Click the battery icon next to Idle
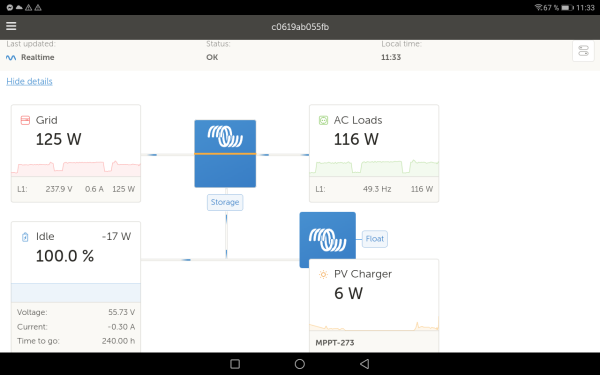 (25, 237)
